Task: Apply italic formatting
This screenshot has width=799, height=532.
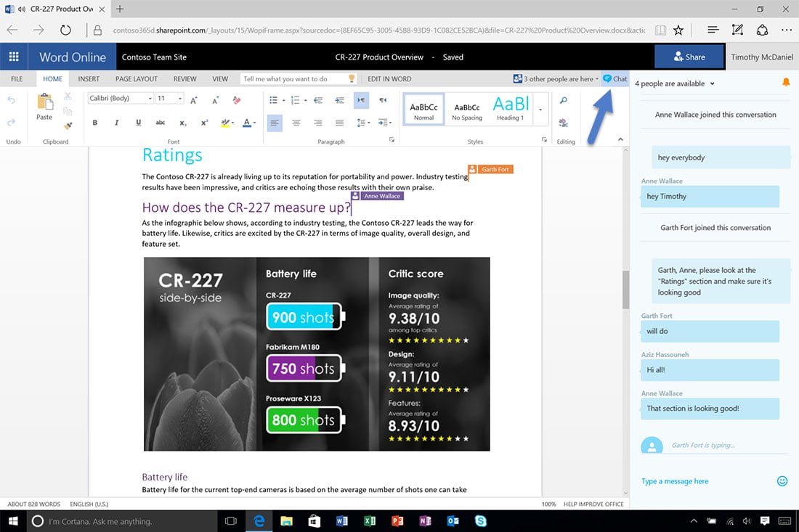Action: pos(116,123)
